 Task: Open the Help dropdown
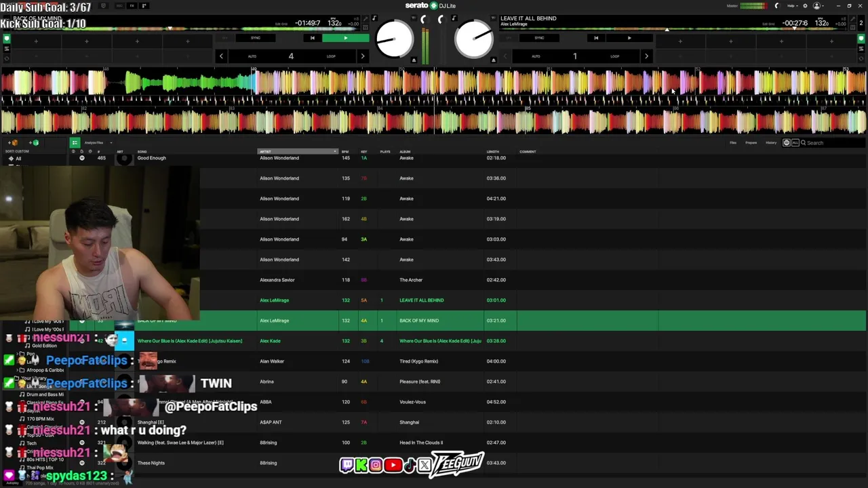(x=792, y=5)
